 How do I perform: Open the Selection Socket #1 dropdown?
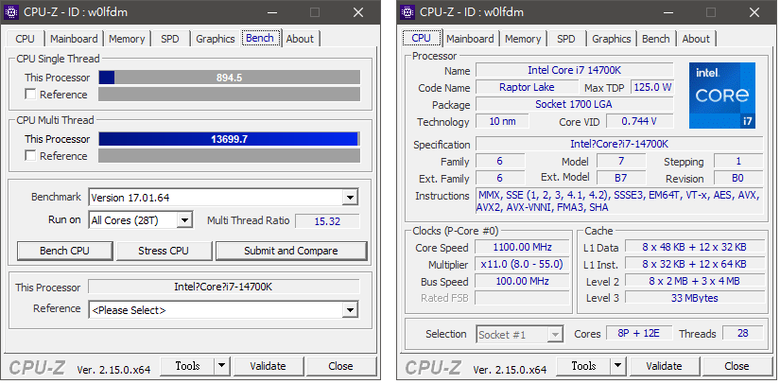(x=555, y=334)
